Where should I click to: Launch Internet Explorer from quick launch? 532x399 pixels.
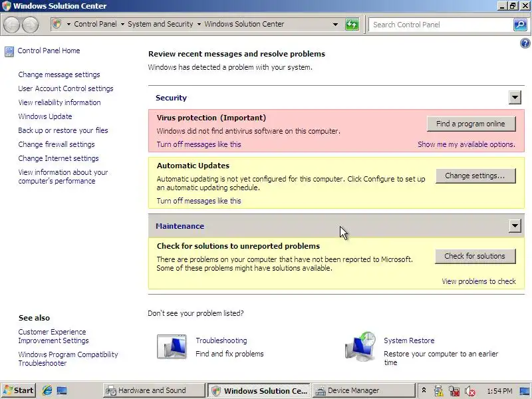click(x=47, y=390)
